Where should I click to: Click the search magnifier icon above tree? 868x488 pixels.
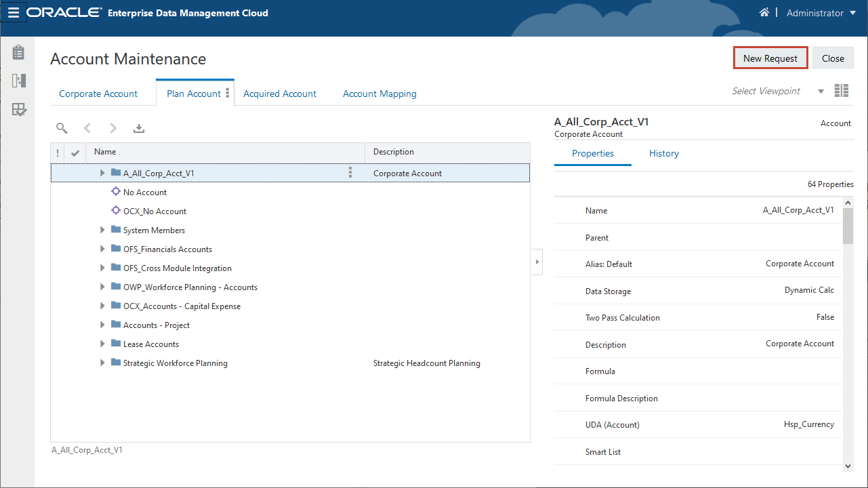click(x=62, y=128)
